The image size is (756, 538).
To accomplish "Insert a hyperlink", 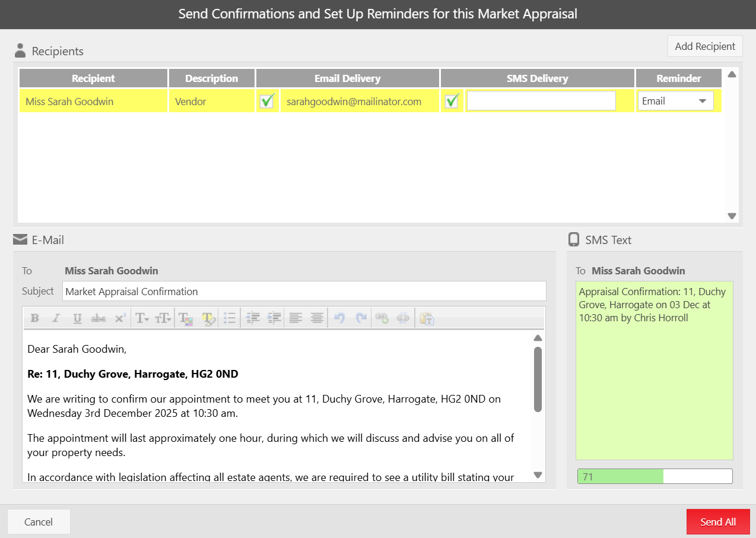I will (x=382, y=318).
